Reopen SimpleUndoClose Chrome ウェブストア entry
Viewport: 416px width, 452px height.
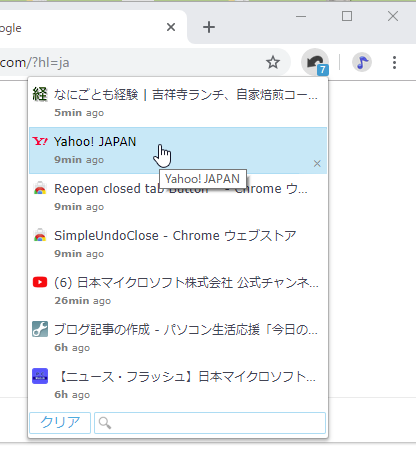click(x=178, y=244)
